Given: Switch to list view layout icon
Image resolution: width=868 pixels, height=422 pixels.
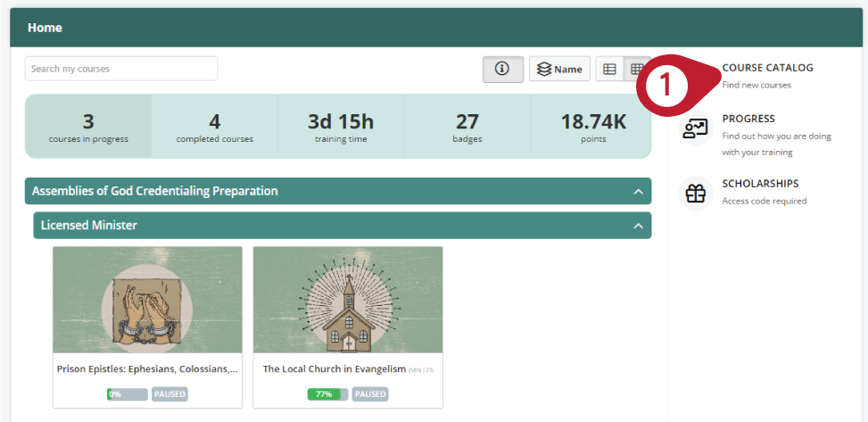Looking at the screenshot, I should (x=609, y=70).
